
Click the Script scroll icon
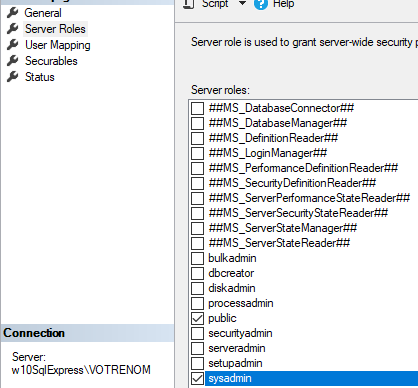pyautogui.click(x=189, y=4)
